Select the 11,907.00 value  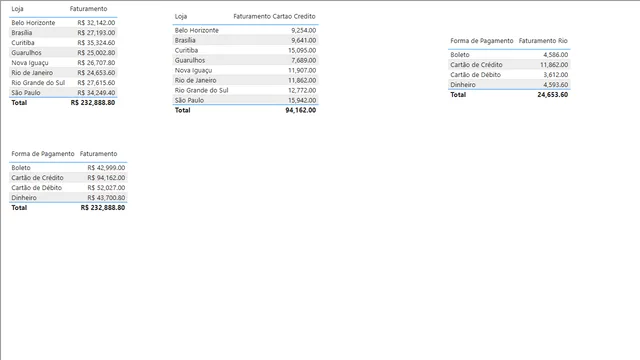(302, 71)
